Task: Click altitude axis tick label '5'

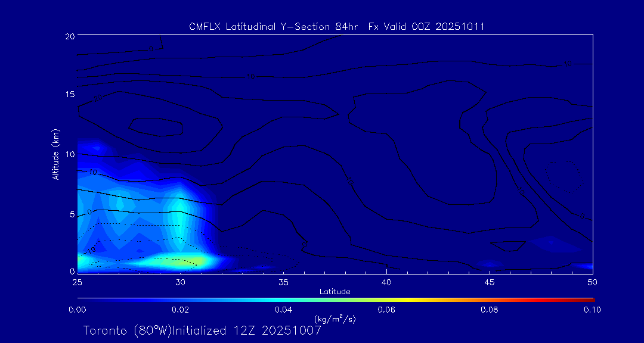Action: pos(72,214)
